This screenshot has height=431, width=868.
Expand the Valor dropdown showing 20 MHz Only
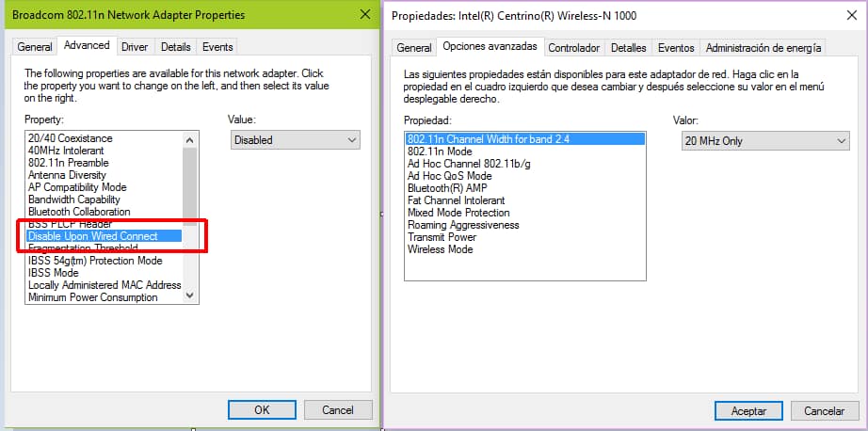click(764, 140)
